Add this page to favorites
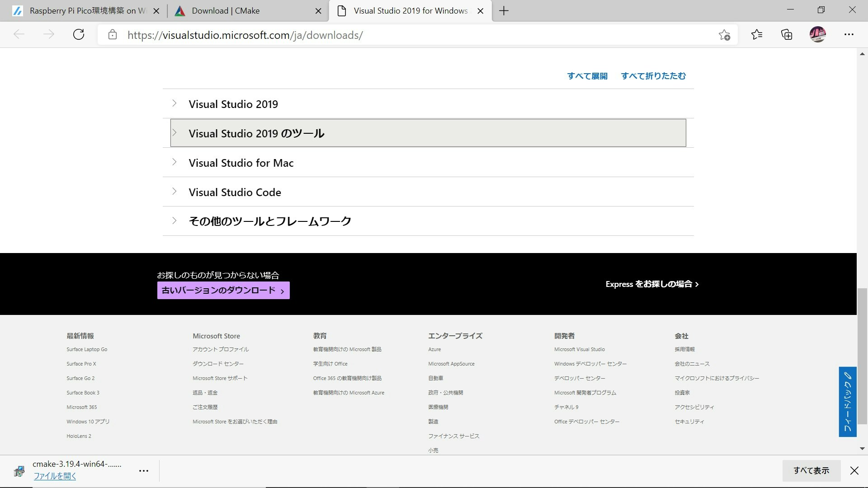 pos(725,35)
